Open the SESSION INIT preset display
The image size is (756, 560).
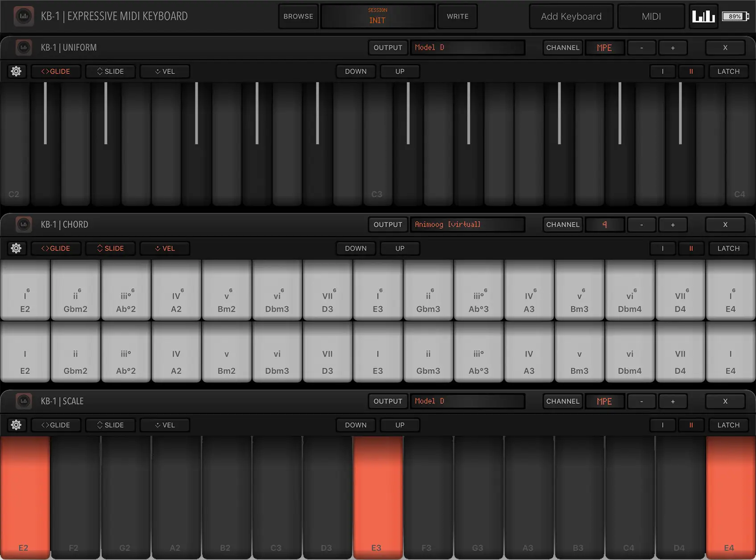click(378, 17)
